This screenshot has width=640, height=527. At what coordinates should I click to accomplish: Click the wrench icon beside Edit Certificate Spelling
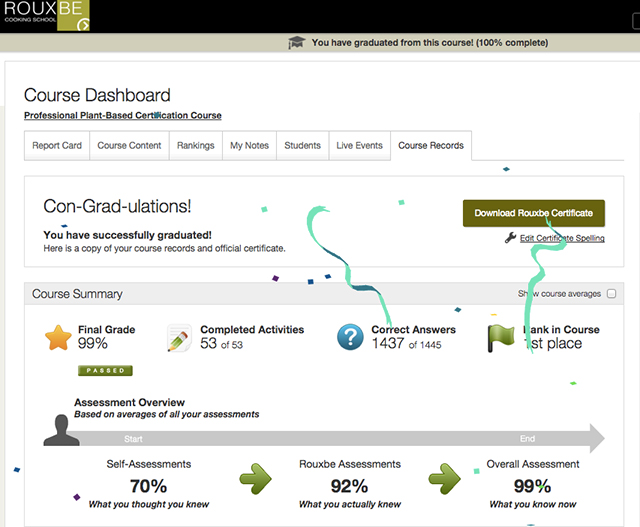(510, 238)
